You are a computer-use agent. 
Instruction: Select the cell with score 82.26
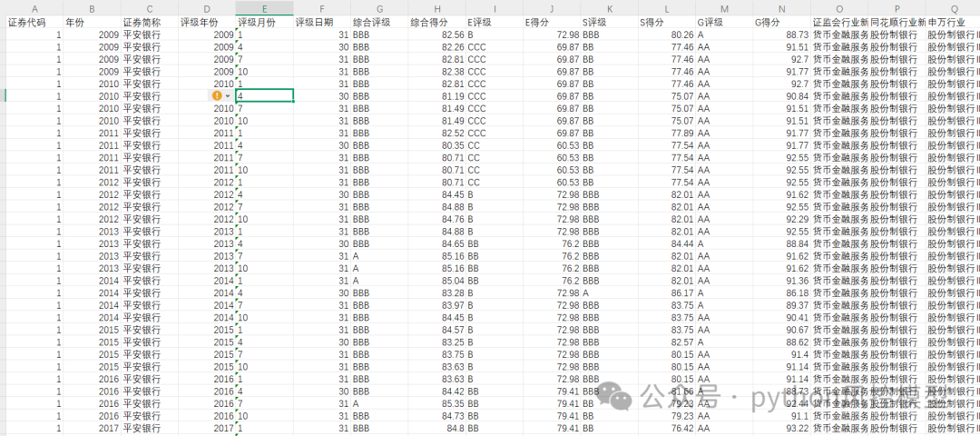pyautogui.click(x=436, y=47)
